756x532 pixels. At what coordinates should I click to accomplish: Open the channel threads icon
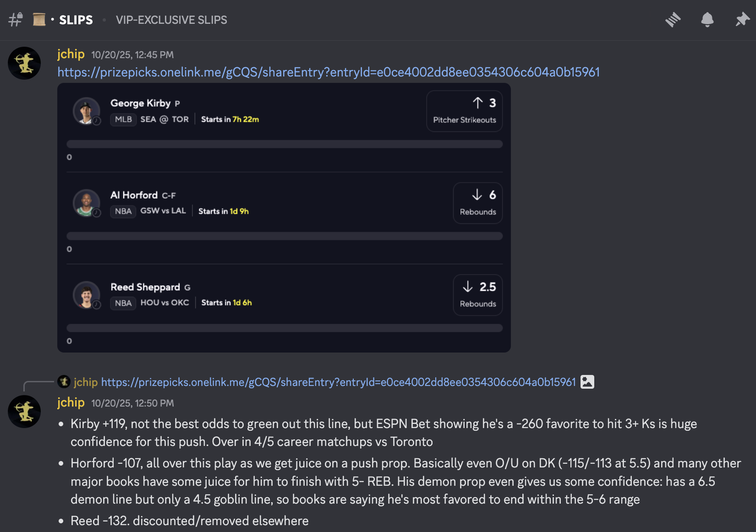pos(673,20)
